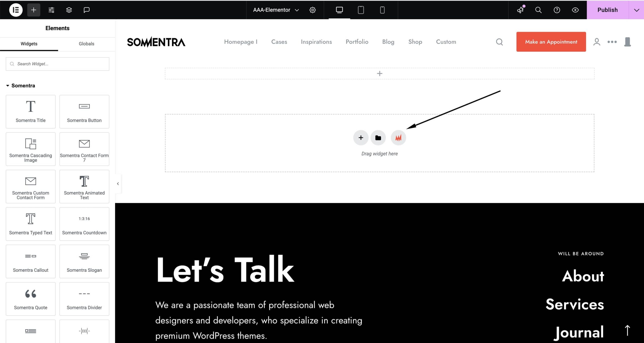Open the Structure layers icon
The image size is (644, 343).
69,10
